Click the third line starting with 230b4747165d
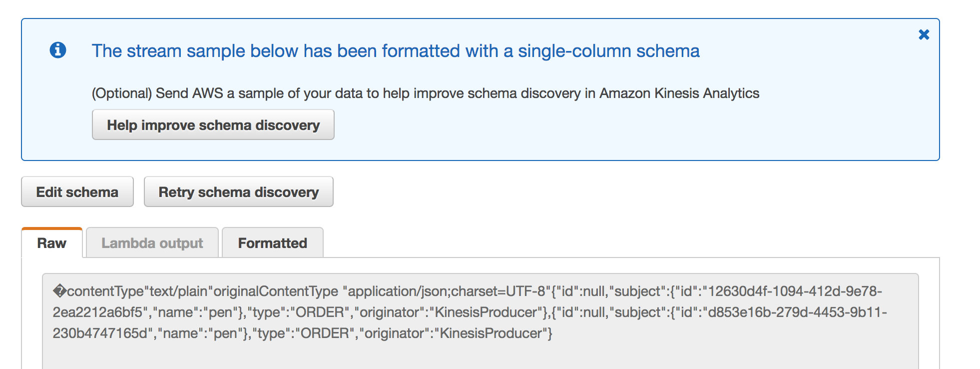The width and height of the screenshot is (980, 369). pos(302,333)
